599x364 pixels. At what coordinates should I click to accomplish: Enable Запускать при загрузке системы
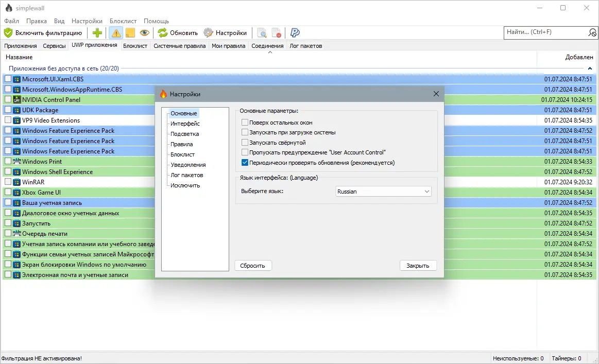pyautogui.click(x=245, y=132)
